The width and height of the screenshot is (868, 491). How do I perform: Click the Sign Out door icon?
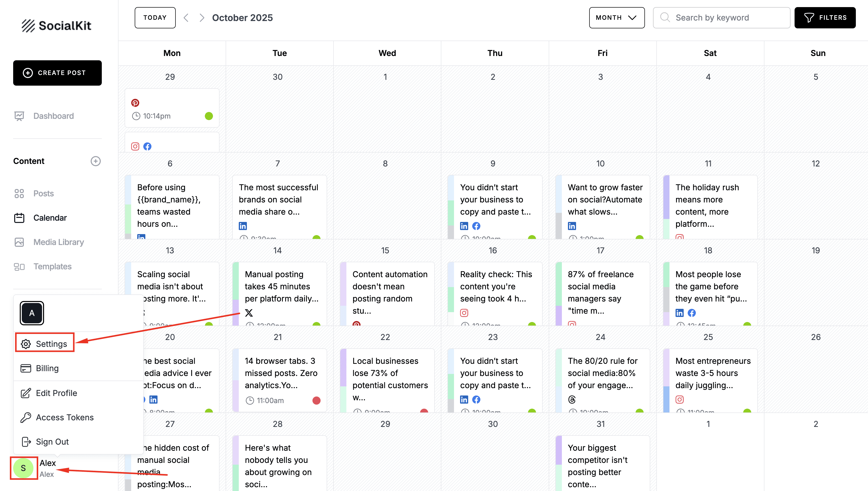tap(26, 442)
